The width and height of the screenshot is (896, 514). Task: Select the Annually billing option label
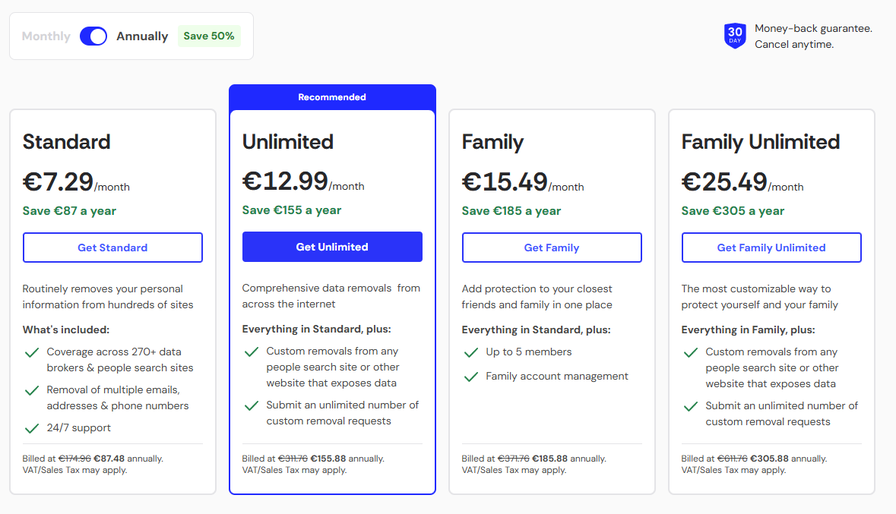[142, 36]
